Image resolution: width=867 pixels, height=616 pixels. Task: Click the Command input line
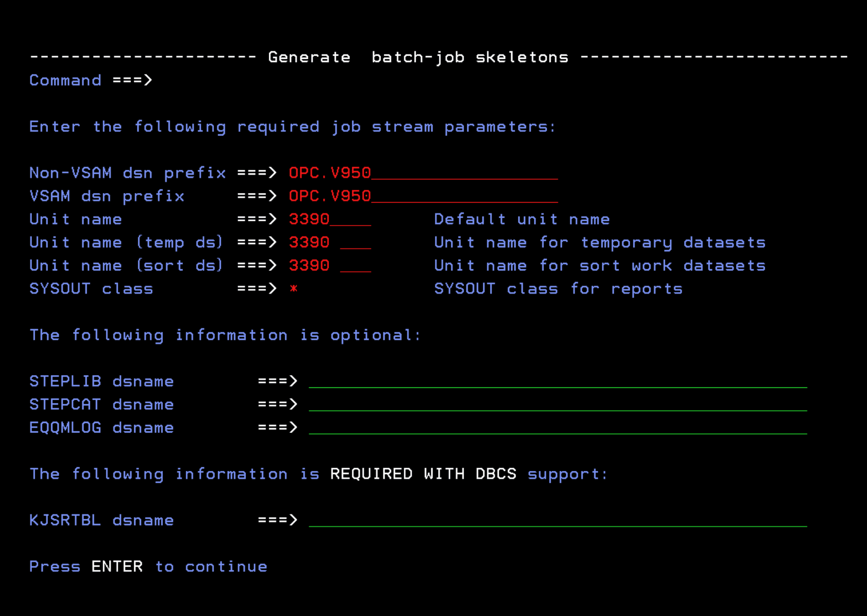[456, 80]
